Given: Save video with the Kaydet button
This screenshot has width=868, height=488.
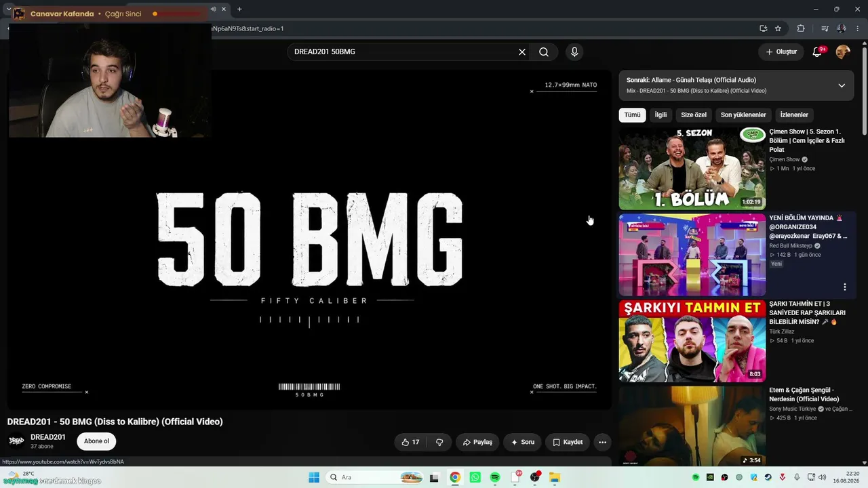Looking at the screenshot, I should pyautogui.click(x=568, y=442).
